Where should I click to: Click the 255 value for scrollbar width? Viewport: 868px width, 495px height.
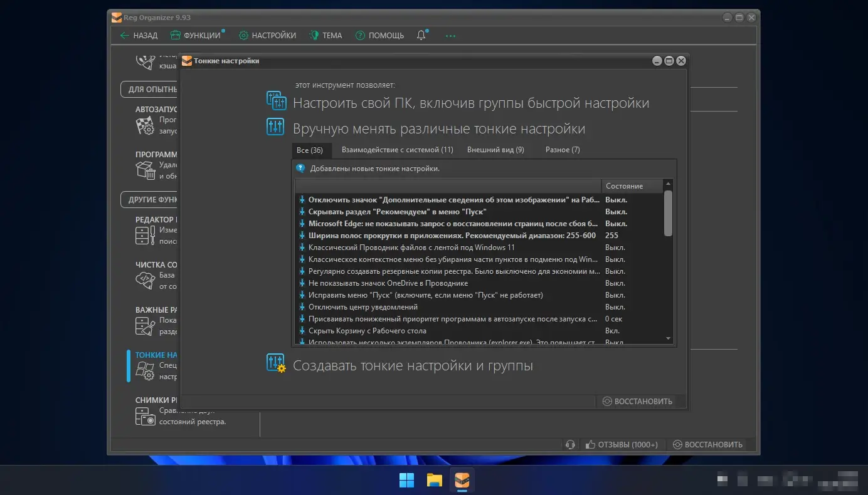tap(611, 236)
